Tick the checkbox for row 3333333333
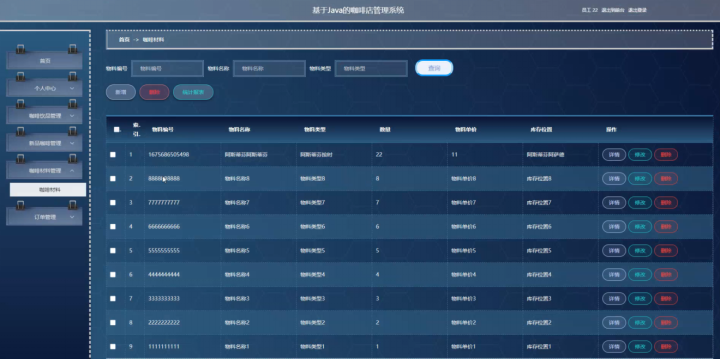This screenshot has height=360, width=720. tap(113, 298)
